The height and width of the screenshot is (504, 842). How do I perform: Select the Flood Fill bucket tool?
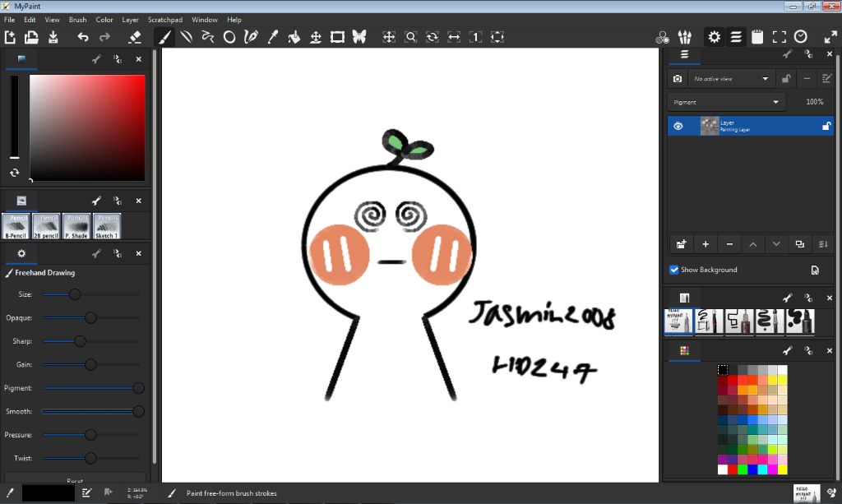(294, 37)
